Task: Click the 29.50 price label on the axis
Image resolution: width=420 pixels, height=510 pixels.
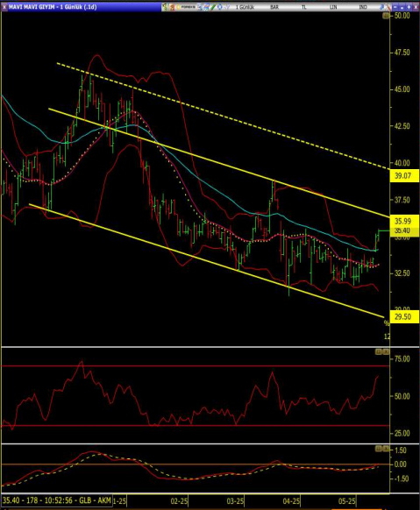Action: pos(403,316)
